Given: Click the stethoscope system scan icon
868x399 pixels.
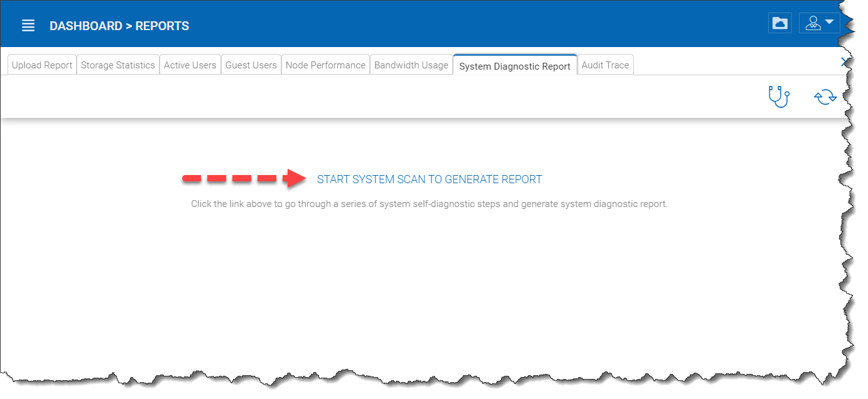Looking at the screenshot, I should 779,97.
